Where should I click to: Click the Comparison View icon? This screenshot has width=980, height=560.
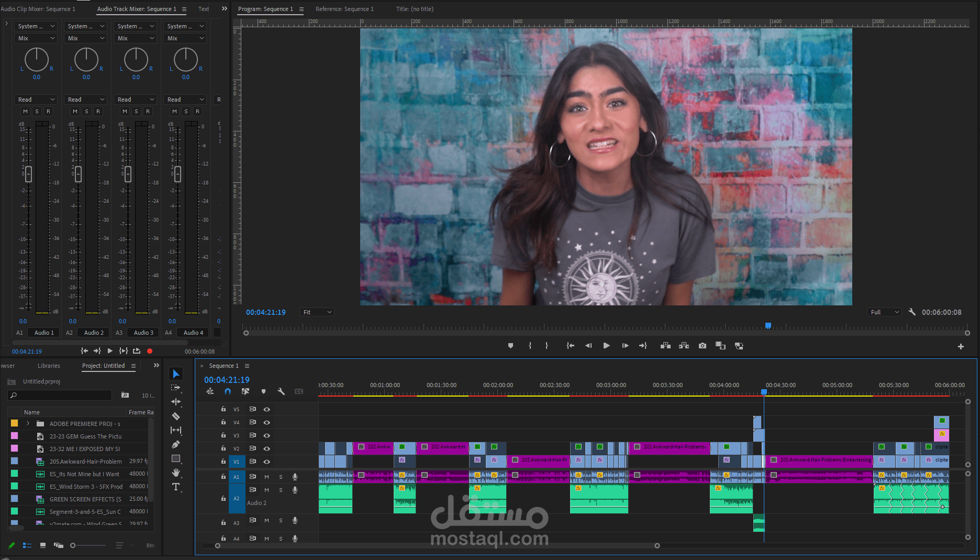point(720,346)
